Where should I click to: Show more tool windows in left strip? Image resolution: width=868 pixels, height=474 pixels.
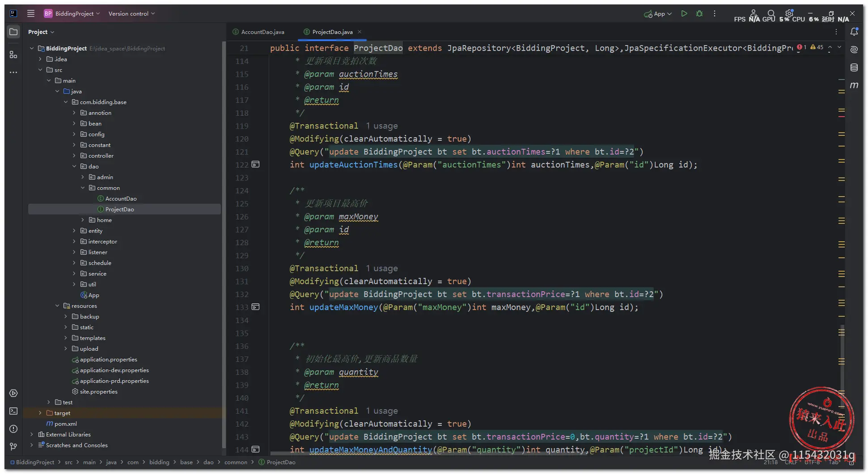(x=13, y=72)
